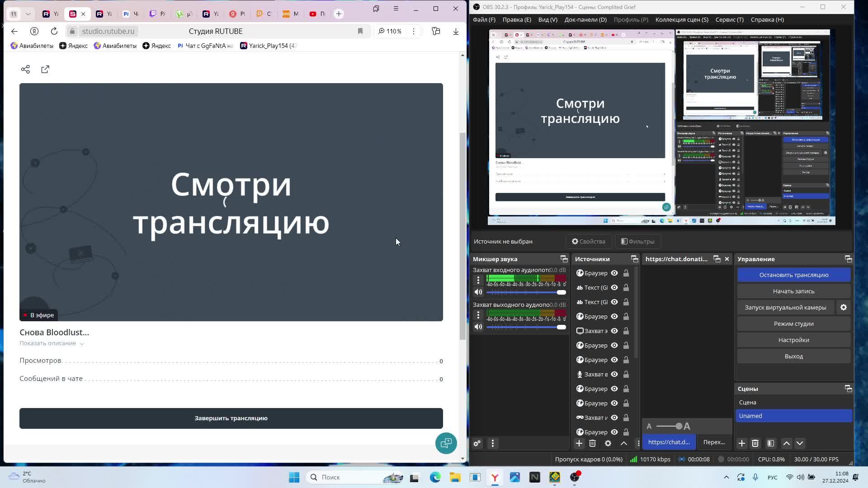Image resolution: width=868 pixels, height=488 pixels.
Task: Open the Сервис (T) menu
Action: pos(729,19)
